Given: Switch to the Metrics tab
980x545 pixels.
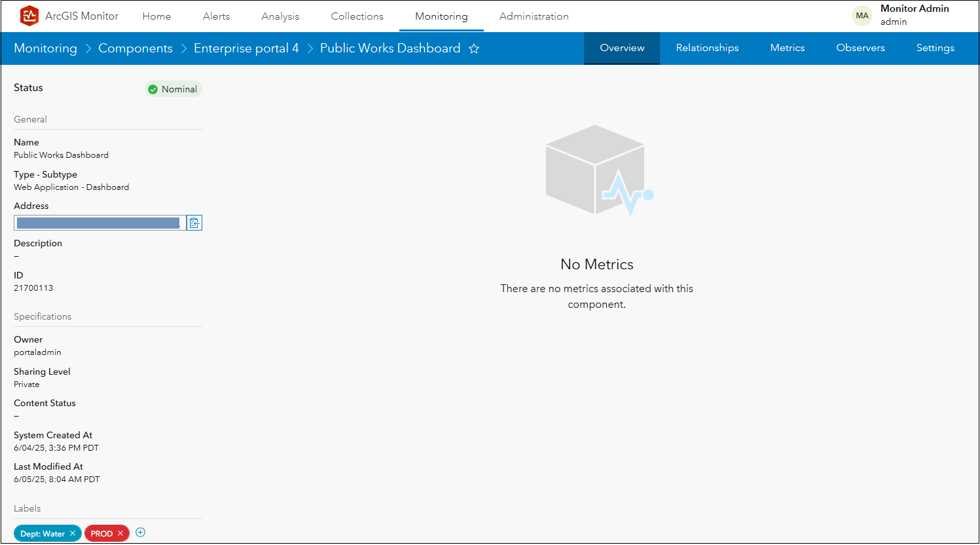Looking at the screenshot, I should point(788,48).
